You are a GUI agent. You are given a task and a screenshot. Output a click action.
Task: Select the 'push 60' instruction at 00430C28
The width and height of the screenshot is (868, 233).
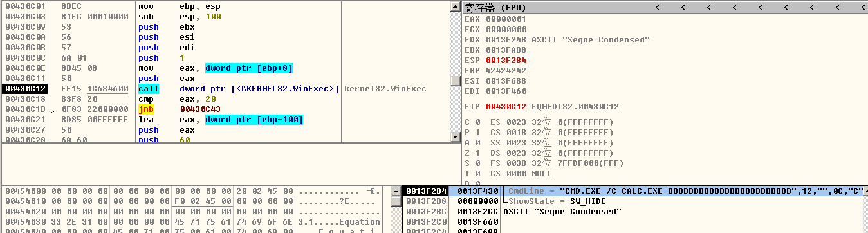164,140
